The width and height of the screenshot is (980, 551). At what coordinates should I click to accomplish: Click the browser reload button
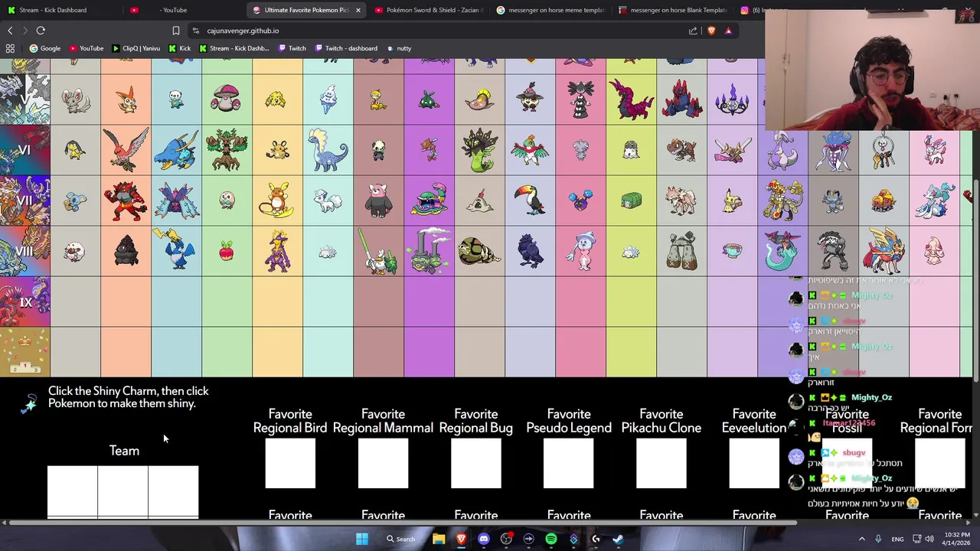(41, 31)
